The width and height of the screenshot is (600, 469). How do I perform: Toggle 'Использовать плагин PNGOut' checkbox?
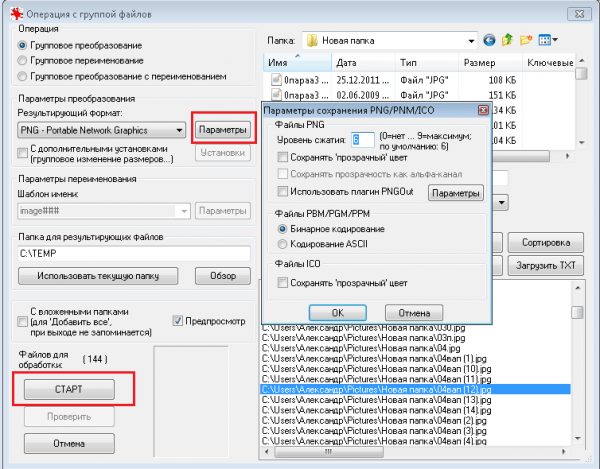click(x=283, y=191)
